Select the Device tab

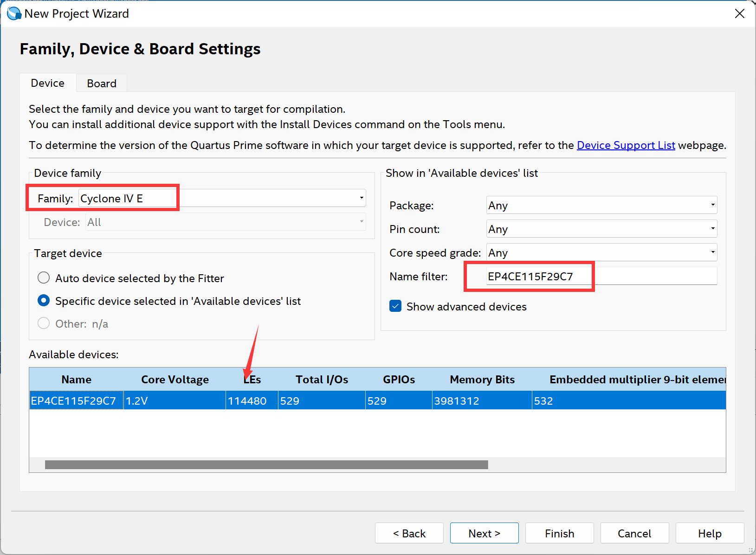(x=48, y=83)
